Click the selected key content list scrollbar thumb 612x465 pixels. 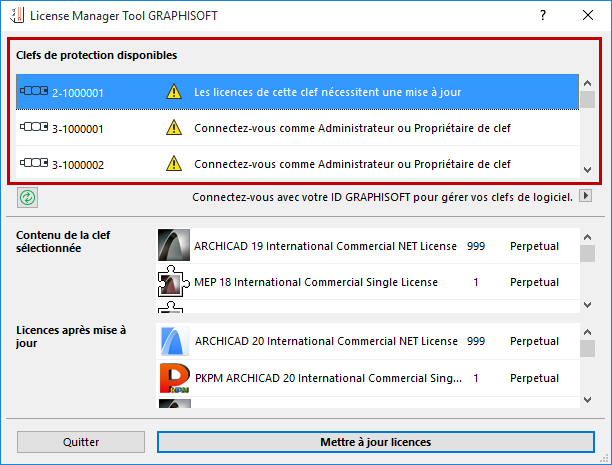pos(587,253)
